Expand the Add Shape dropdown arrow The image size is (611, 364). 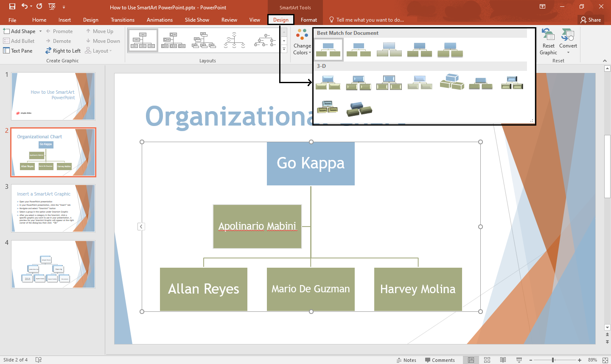[x=40, y=31]
